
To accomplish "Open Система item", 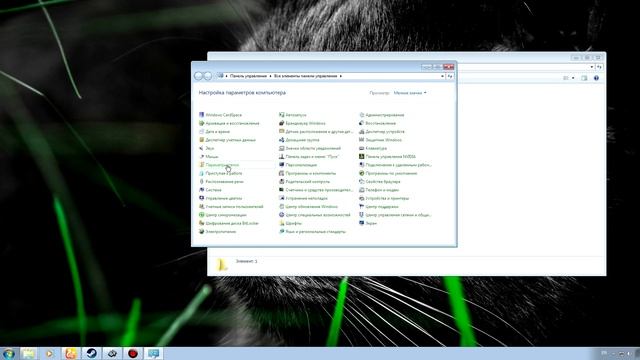I will coord(210,190).
